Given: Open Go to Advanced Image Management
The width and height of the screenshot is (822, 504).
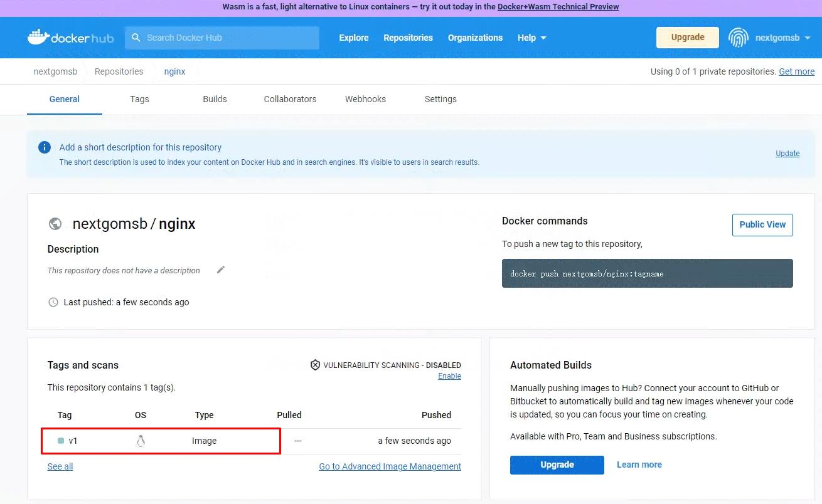Looking at the screenshot, I should click(x=390, y=466).
